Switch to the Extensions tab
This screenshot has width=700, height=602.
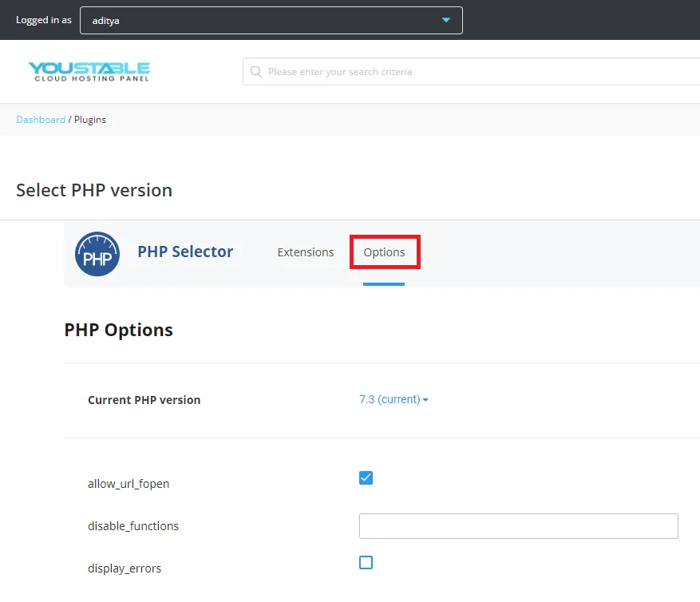(306, 252)
